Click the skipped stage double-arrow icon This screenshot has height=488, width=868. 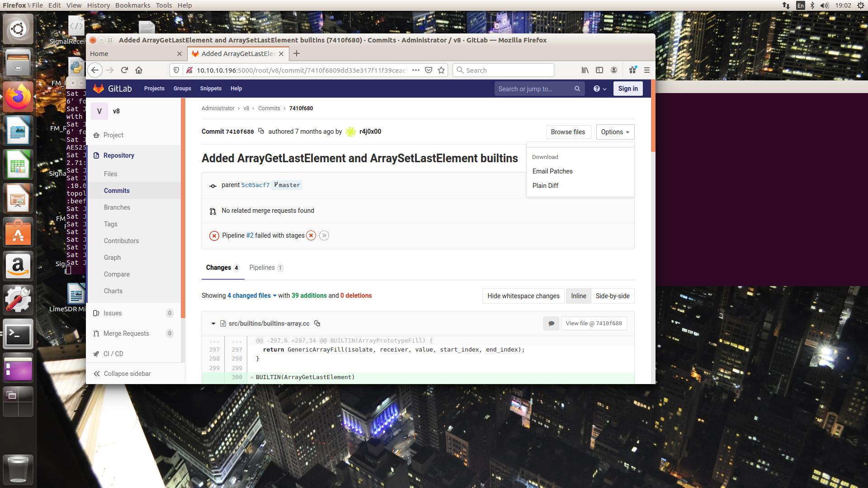point(324,235)
